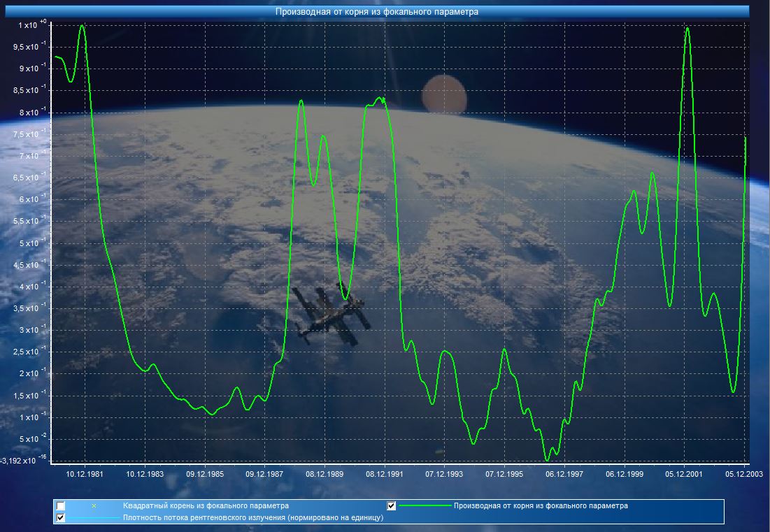This screenshot has width=770, height=532.
Task: Uncheck the Производная от корня из фокального параметра checkbox
Action: pos(392,506)
